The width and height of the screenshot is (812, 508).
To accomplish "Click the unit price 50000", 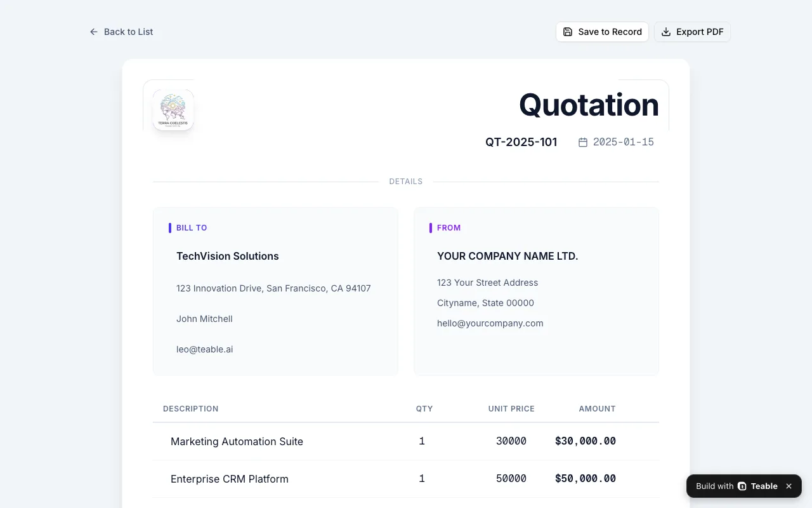I will 511,479.
